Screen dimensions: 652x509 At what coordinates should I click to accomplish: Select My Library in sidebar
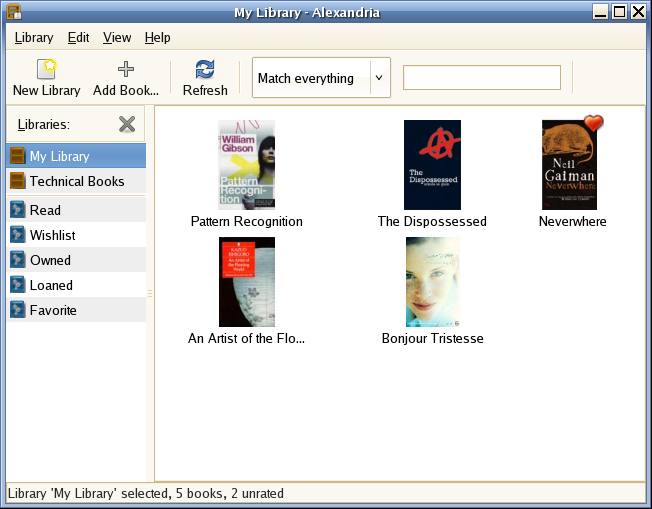pos(59,156)
